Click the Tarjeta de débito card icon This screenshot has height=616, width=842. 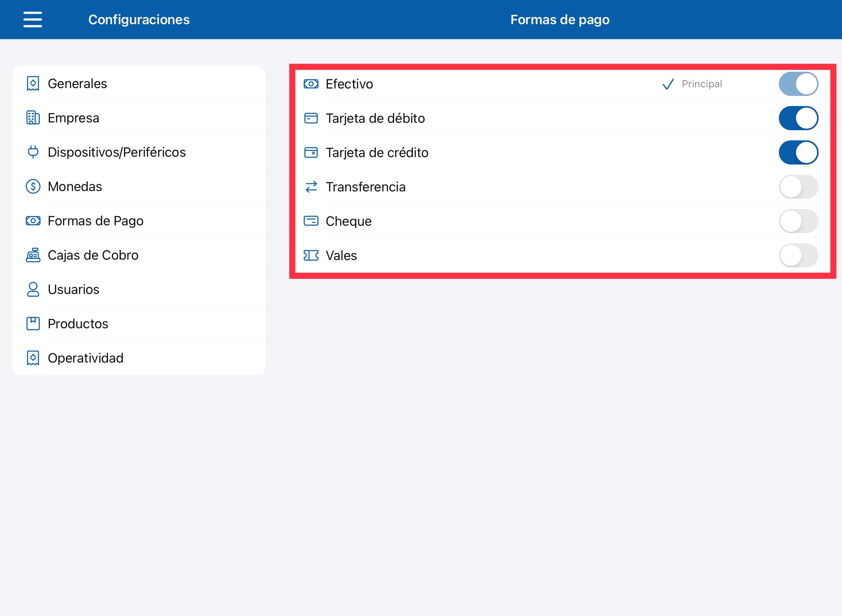point(311,118)
